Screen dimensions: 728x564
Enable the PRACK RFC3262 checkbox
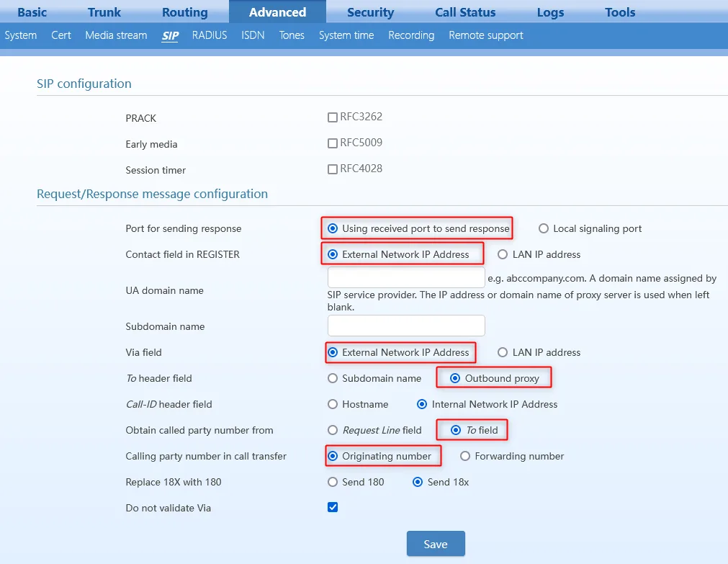tap(333, 117)
